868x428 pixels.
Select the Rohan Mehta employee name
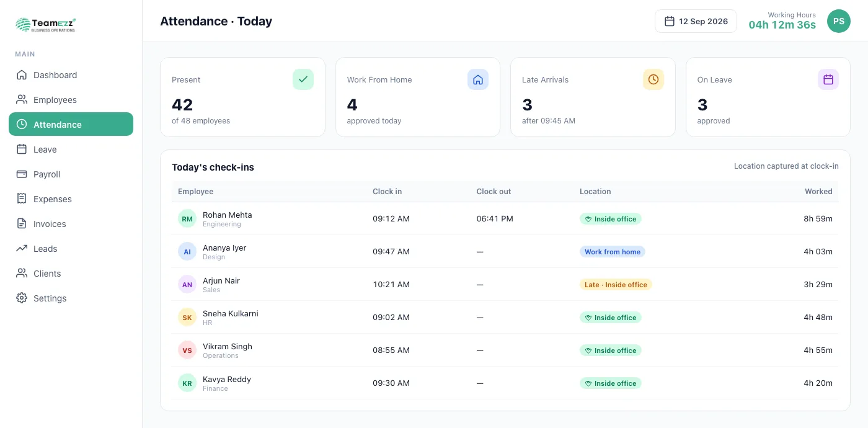pyautogui.click(x=228, y=215)
